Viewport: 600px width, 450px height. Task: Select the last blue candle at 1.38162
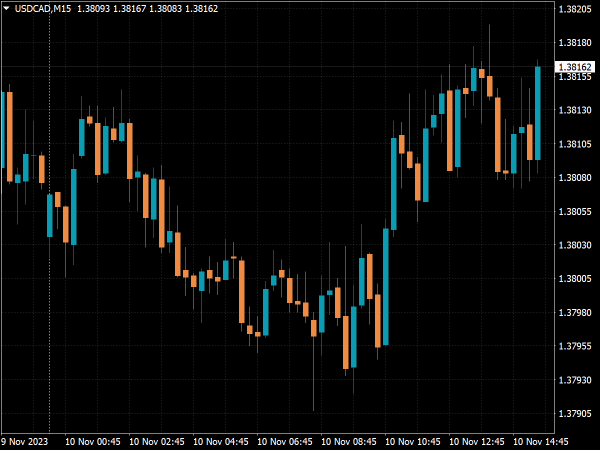coord(538,113)
